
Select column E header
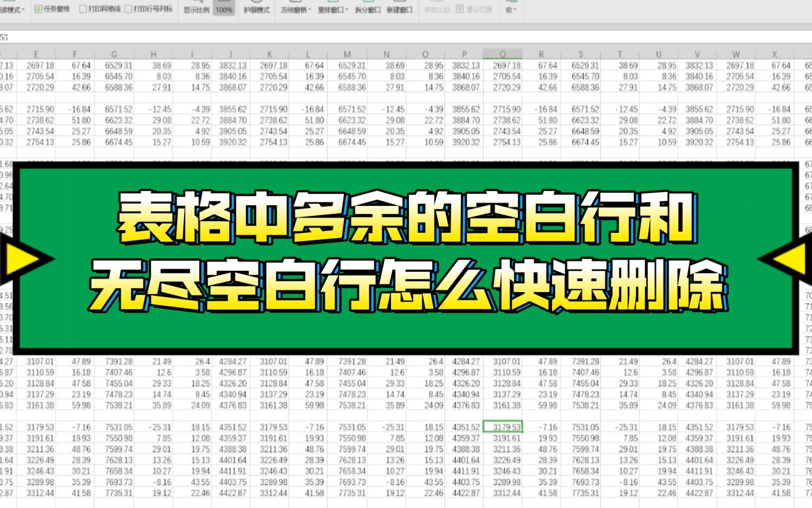click(36, 54)
